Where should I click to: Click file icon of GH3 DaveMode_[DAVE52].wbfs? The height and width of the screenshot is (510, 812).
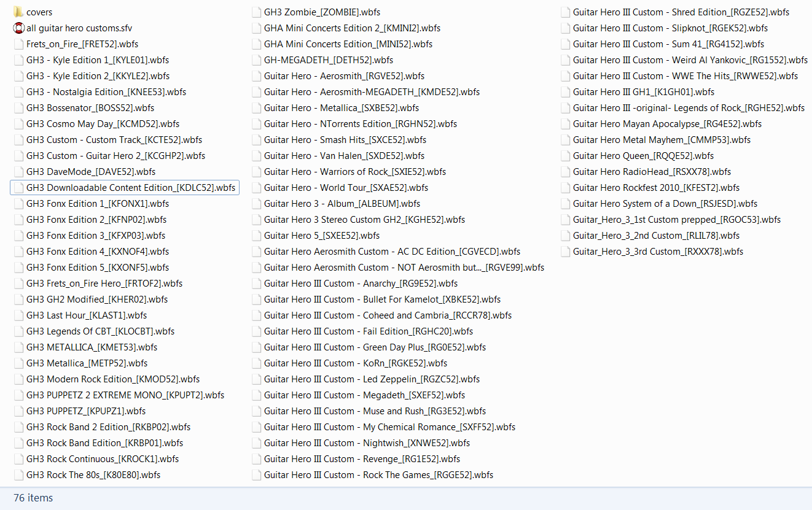coord(18,172)
